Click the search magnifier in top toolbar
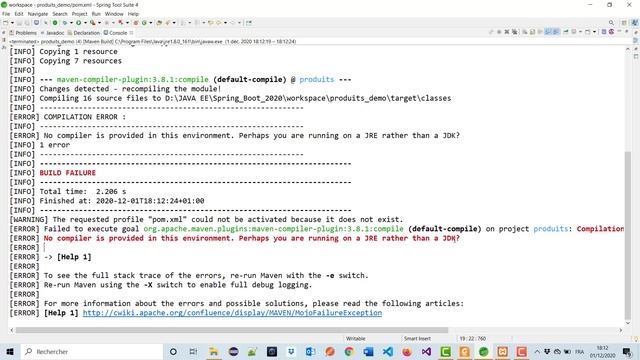The image size is (640, 360). (611, 22)
